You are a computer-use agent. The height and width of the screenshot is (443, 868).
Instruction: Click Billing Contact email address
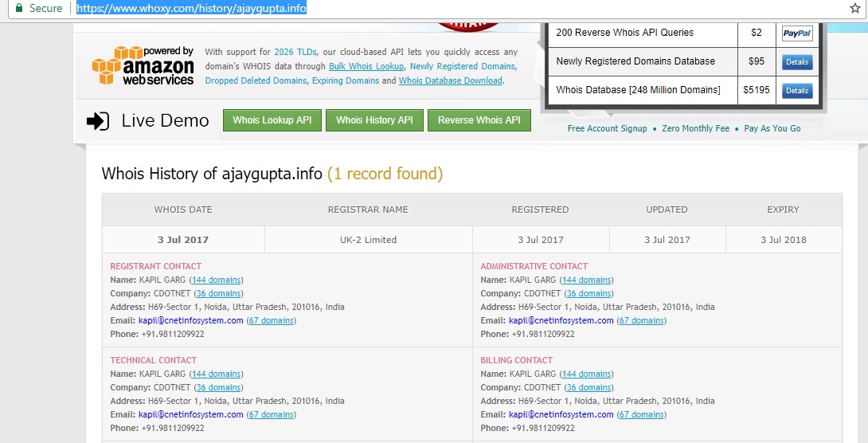(x=561, y=415)
